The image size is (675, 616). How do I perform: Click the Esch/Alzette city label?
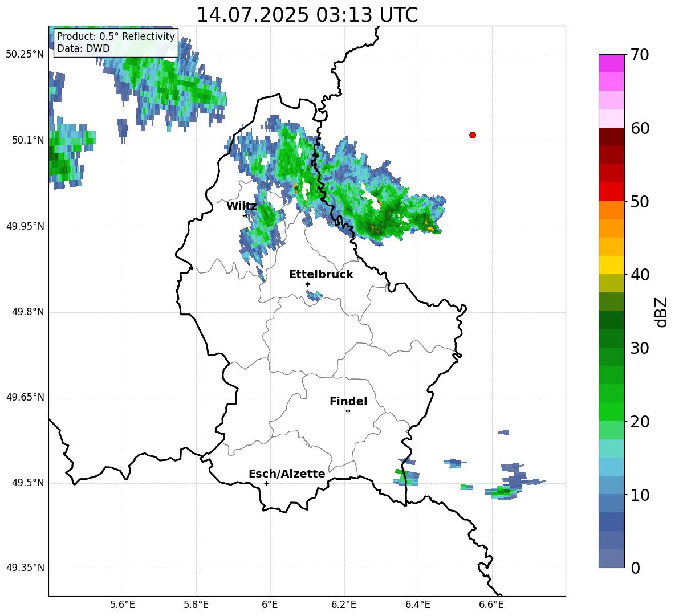tap(287, 474)
